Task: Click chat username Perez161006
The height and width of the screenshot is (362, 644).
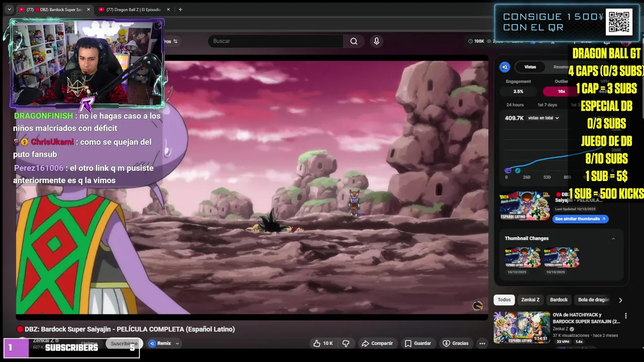Action: tap(39, 168)
